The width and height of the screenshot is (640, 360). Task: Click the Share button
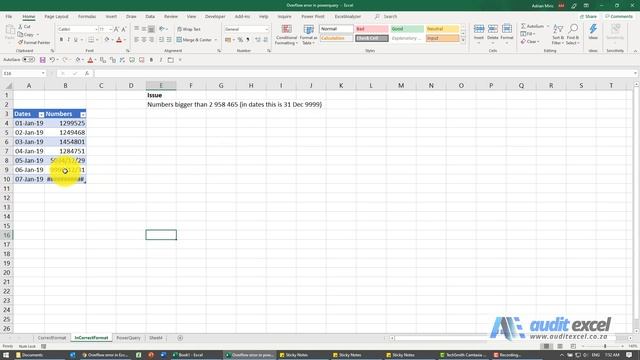click(x=589, y=17)
